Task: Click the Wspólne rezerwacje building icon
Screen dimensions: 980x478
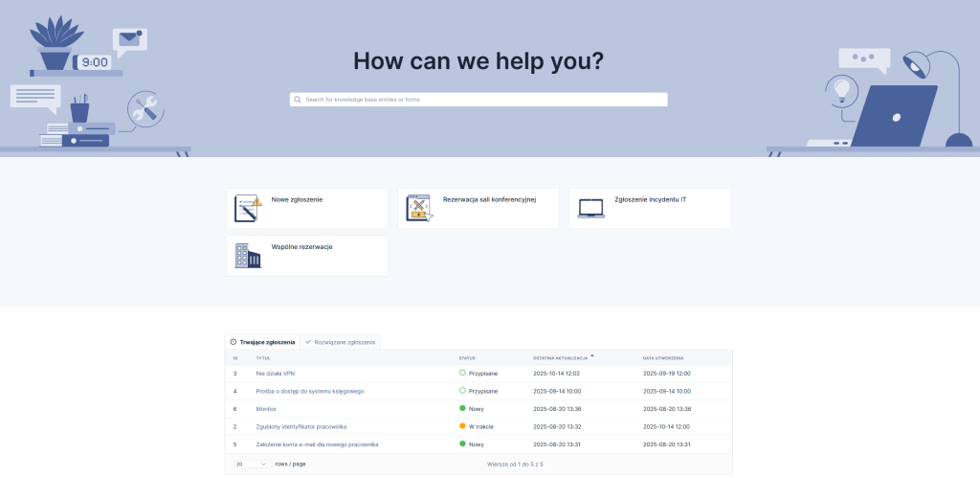Action: coord(248,255)
